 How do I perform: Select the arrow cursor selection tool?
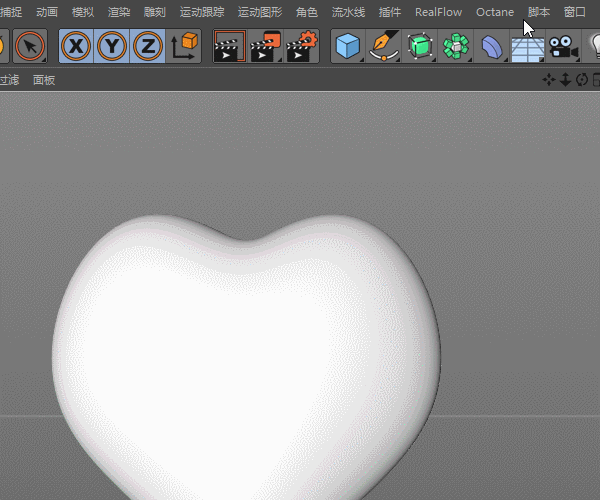click(30, 46)
